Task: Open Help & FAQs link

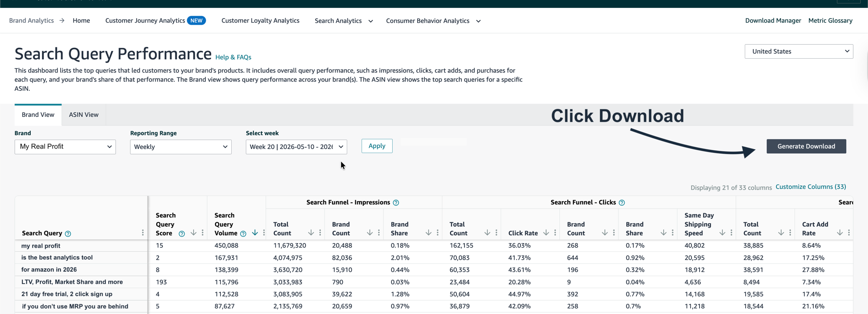Action: pyautogui.click(x=233, y=57)
